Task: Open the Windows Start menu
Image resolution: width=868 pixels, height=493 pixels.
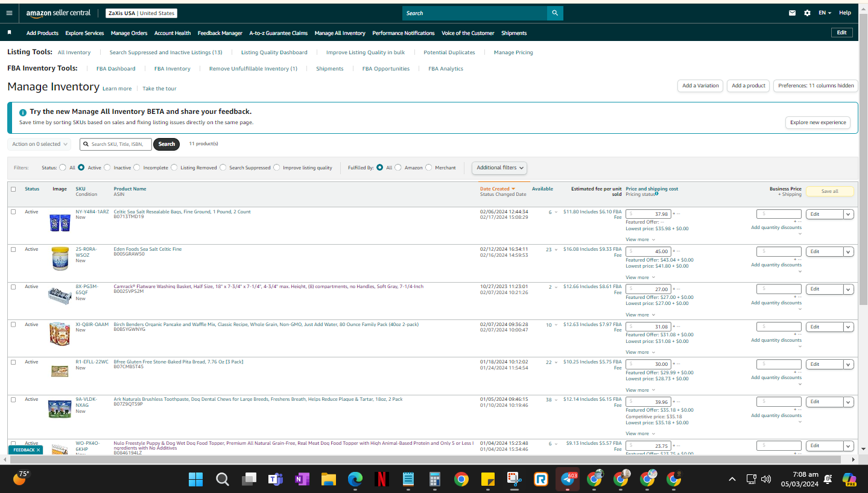Action: click(195, 480)
